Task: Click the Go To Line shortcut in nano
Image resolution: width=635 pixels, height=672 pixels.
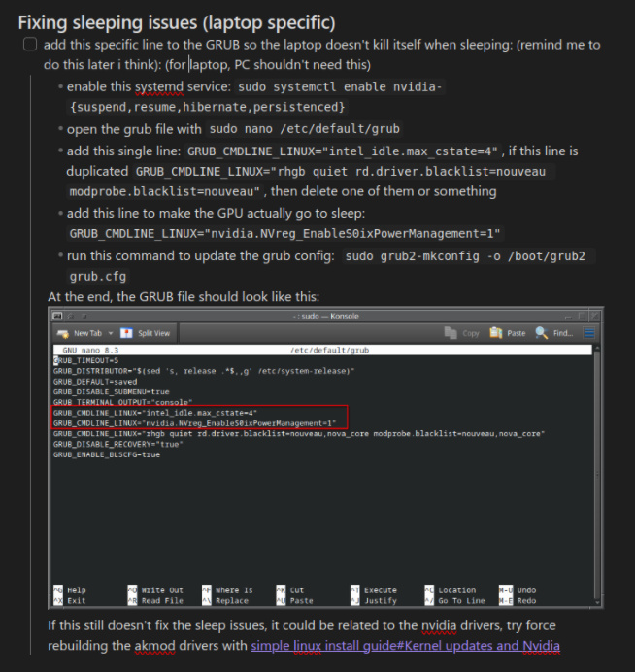Action: 460,601
